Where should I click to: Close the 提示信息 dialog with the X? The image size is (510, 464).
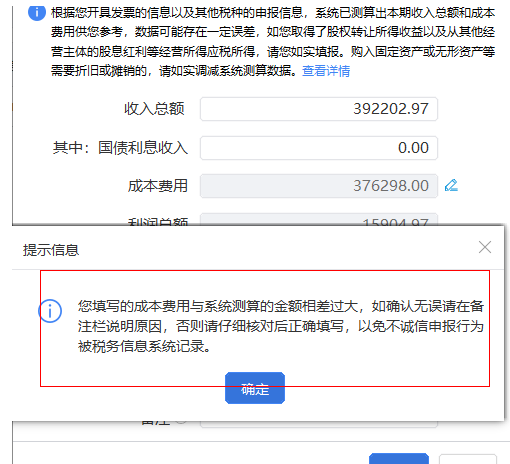485,247
